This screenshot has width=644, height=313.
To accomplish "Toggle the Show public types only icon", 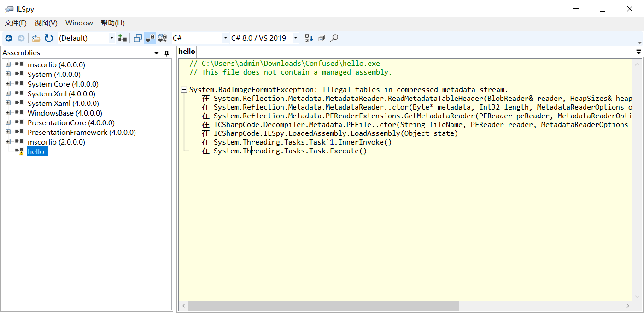I will point(137,38).
